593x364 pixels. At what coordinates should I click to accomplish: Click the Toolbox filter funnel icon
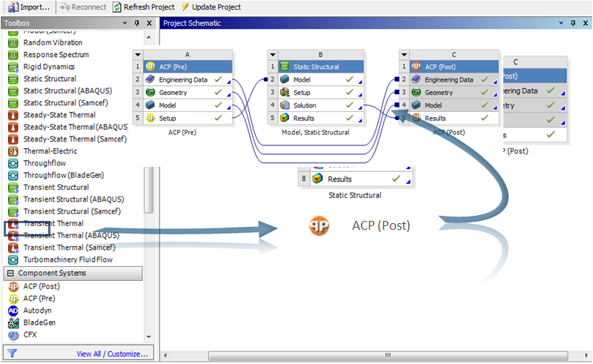pyautogui.click(x=12, y=354)
